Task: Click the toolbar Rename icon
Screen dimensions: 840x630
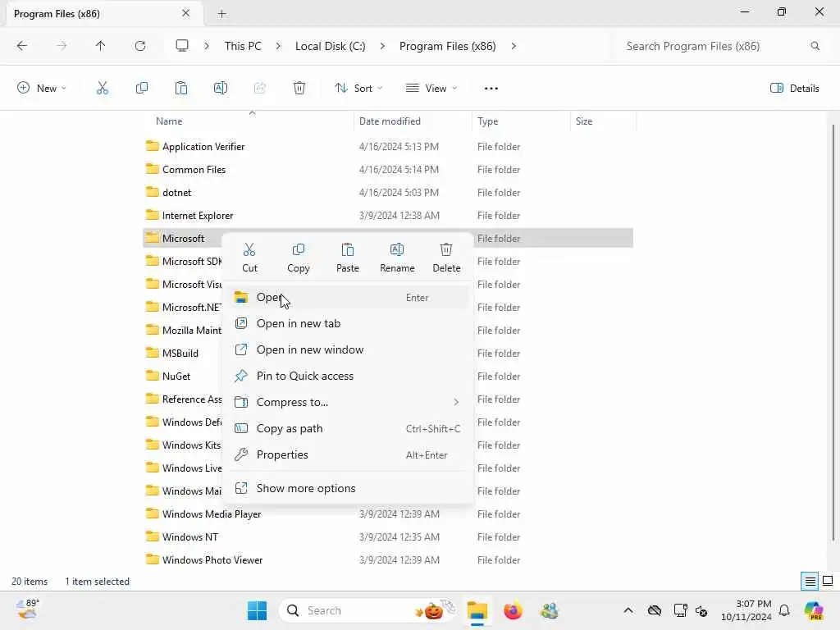Action: click(x=220, y=89)
